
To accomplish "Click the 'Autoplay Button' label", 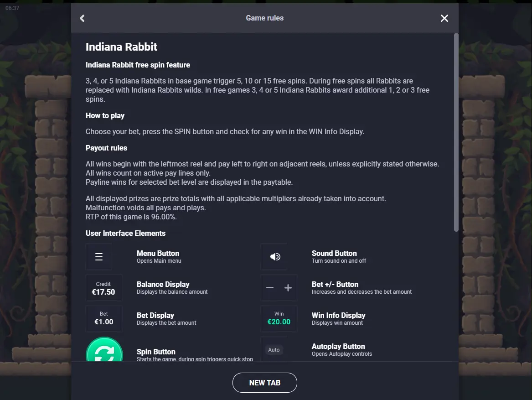I will [338, 346].
